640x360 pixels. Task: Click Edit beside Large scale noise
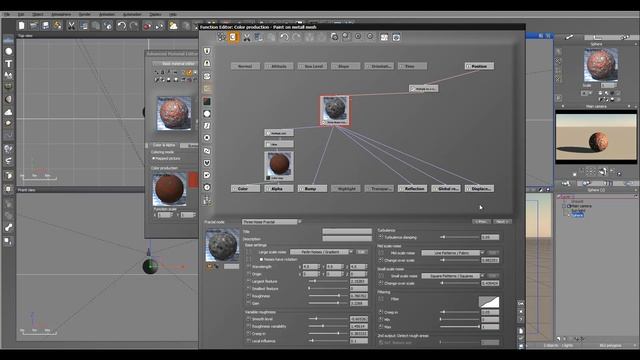pos(362,252)
